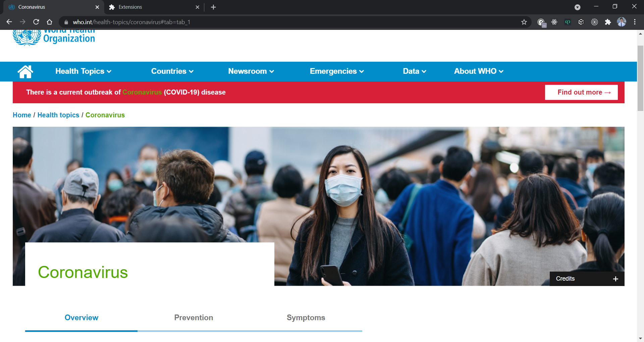Expand the Newsroom menu
Screen dimensions: 644x342
coord(251,71)
